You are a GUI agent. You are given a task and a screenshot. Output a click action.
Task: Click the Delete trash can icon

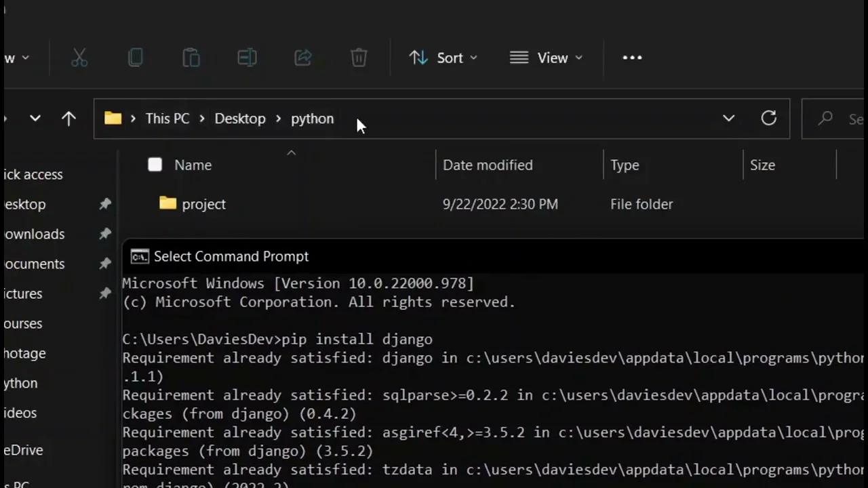(x=359, y=58)
